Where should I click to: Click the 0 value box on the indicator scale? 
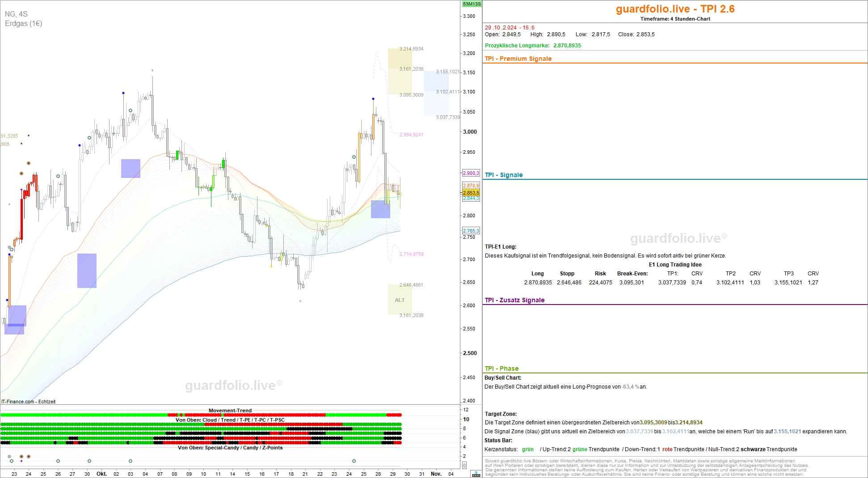tap(464, 465)
